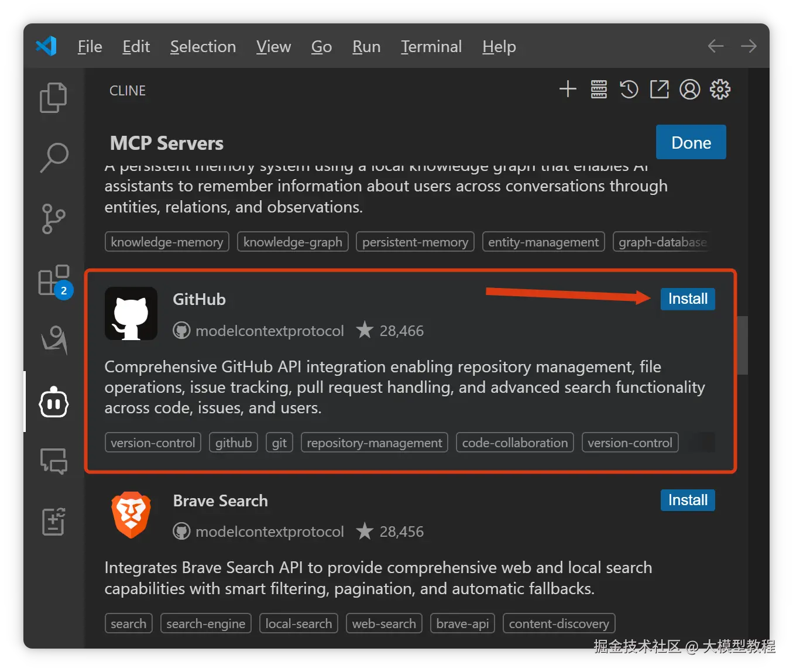The image size is (793, 672).
Task: Open the Selection menu
Action: [x=203, y=46]
